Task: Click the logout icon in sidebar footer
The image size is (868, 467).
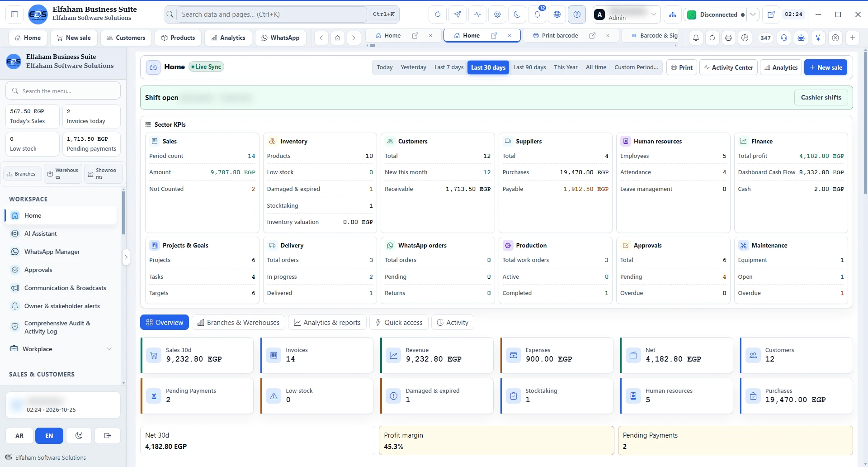Action: (x=108, y=436)
